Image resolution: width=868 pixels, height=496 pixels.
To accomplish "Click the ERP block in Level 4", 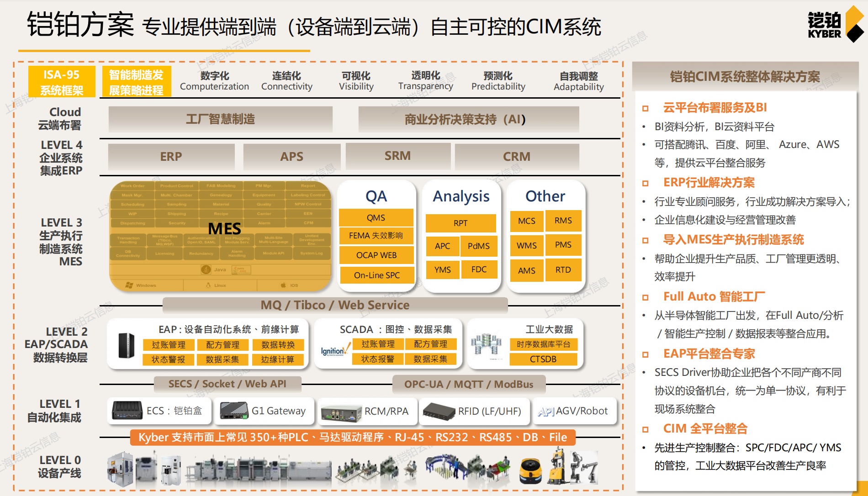I will tap(171, 157).
